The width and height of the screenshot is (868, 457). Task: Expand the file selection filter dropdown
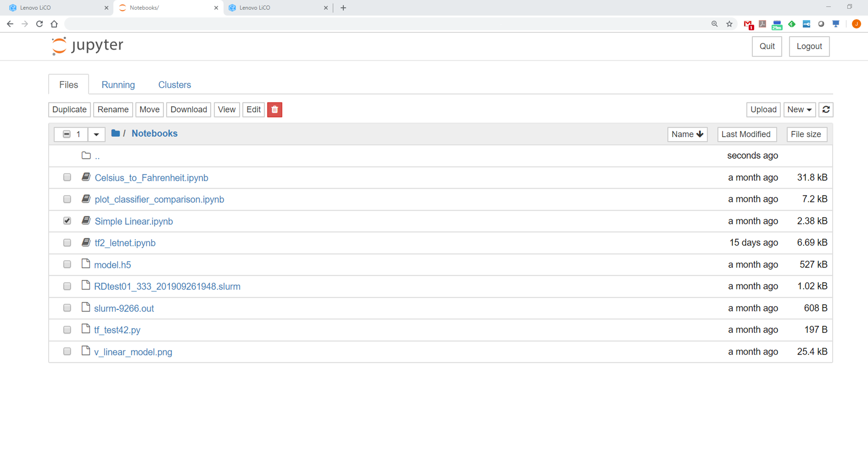click(96, 134)
